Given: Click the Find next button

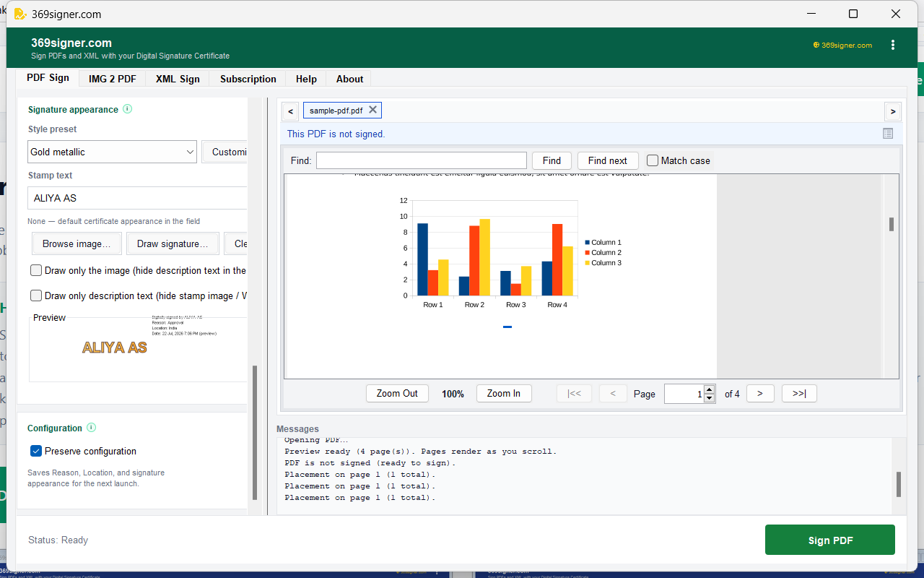Looking at the screenshot, I should [608, 160].
